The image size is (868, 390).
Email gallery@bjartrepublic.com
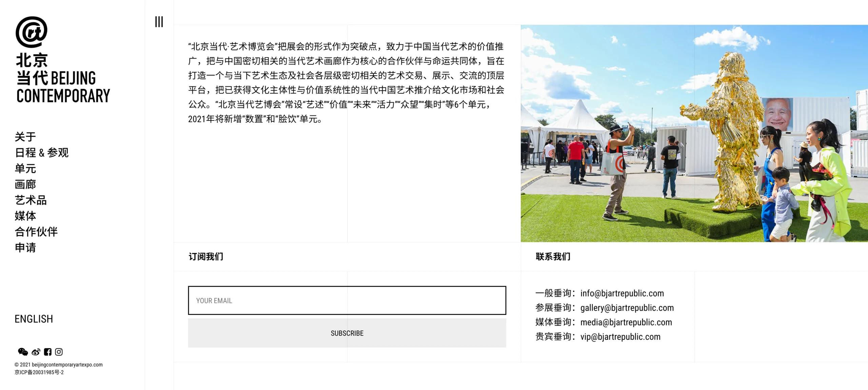627,308
